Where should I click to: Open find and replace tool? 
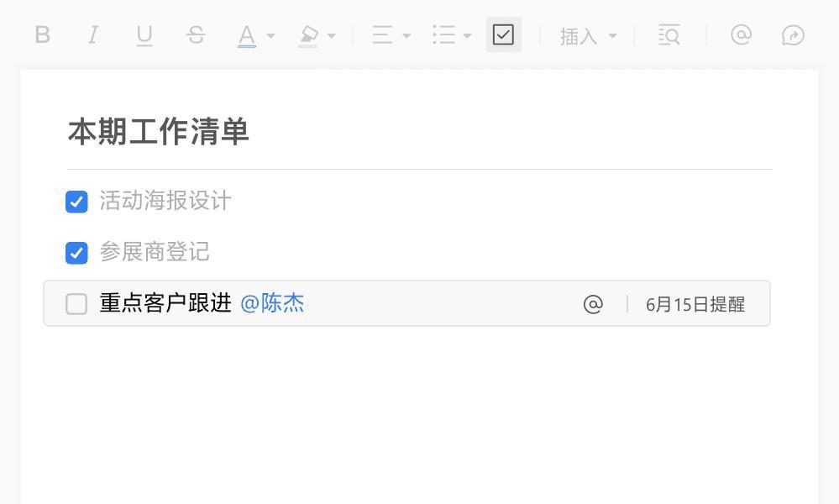coord(669,35)
